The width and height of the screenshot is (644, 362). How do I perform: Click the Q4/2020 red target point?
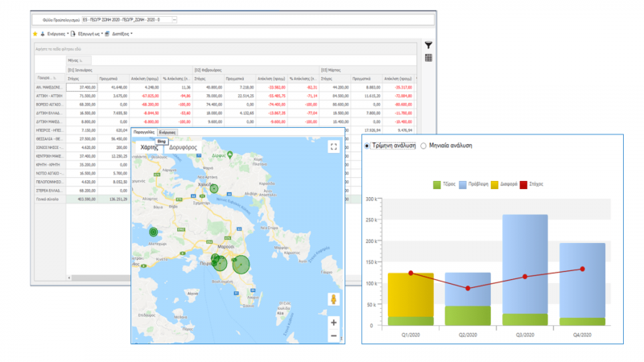pos(582,269)
